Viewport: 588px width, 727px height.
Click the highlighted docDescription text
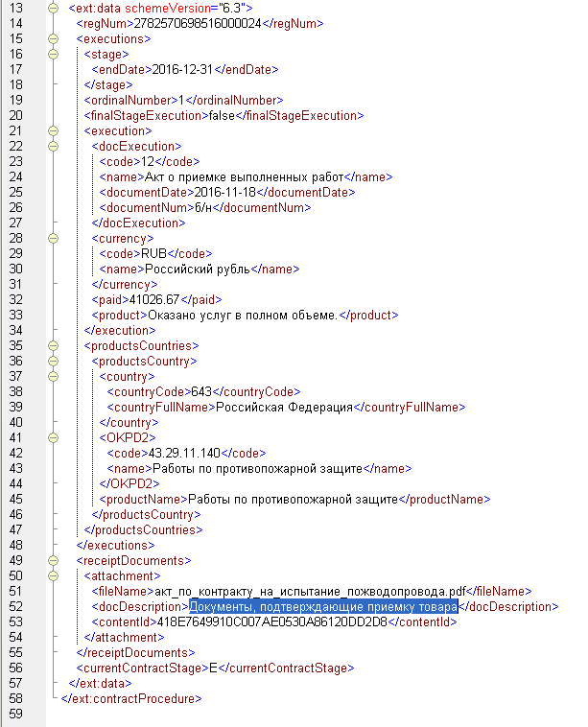(323, 607)
